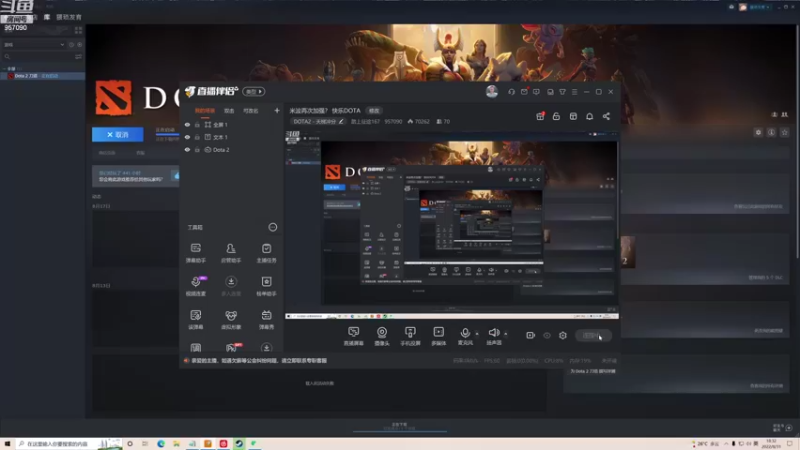
Task: Edit the DOTA2 category tag
Action: coord(318,121)
